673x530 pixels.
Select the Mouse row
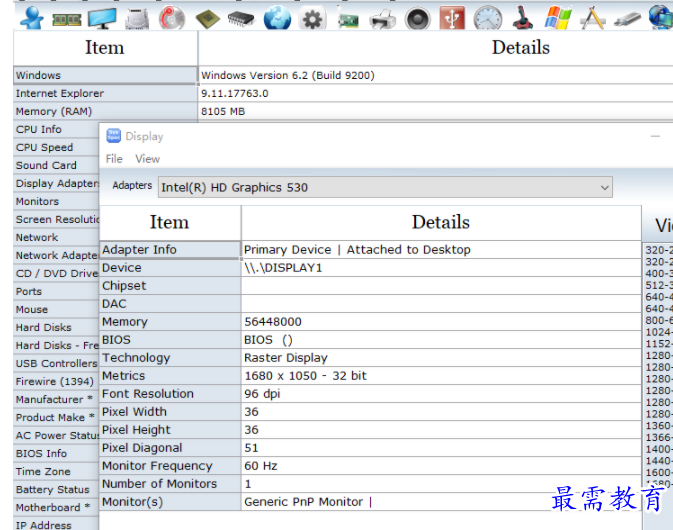click(x=56, y=309)
